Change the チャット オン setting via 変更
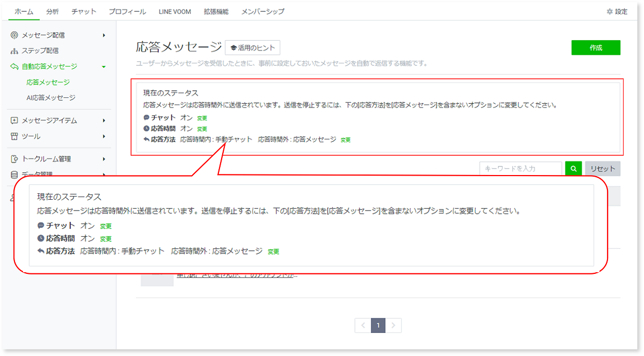The height and width of the screenshot is (356, 644). [x=202, y=117]
